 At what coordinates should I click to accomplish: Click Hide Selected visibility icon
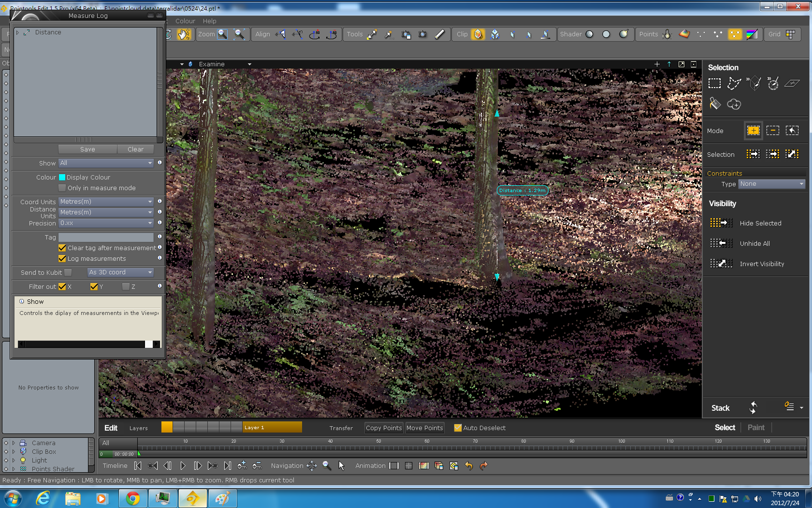721,223
